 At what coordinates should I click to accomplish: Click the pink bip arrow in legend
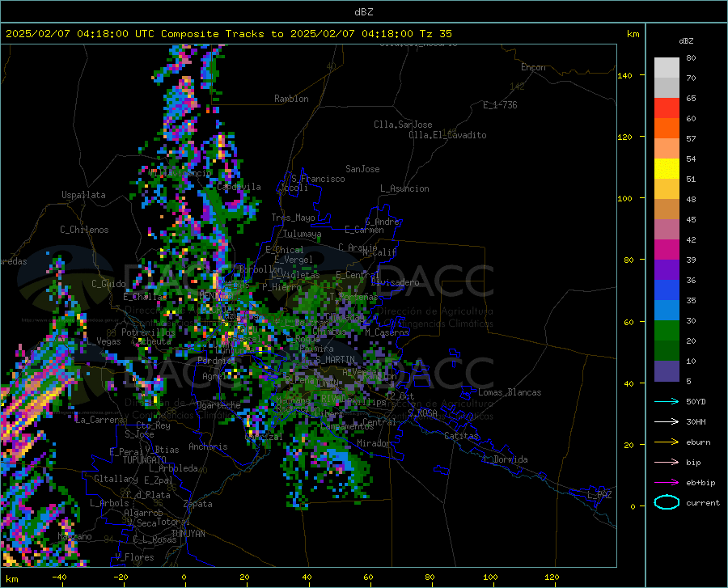pyautogui.click(x=667, y=463)
